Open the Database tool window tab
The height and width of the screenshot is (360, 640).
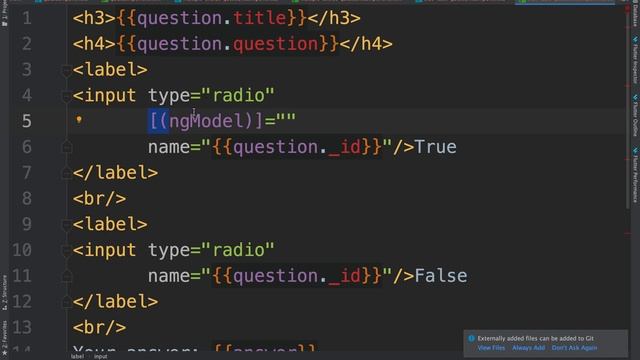coord(635,14)
